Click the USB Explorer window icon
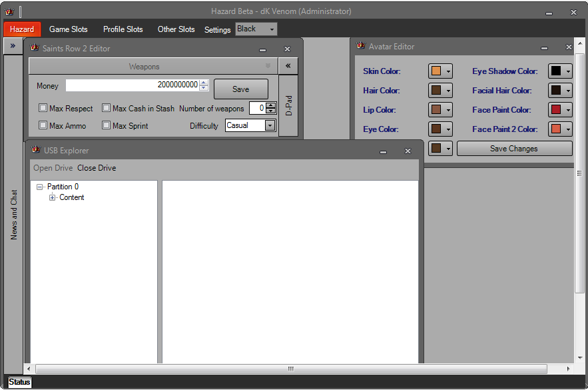 coord(36,150)
